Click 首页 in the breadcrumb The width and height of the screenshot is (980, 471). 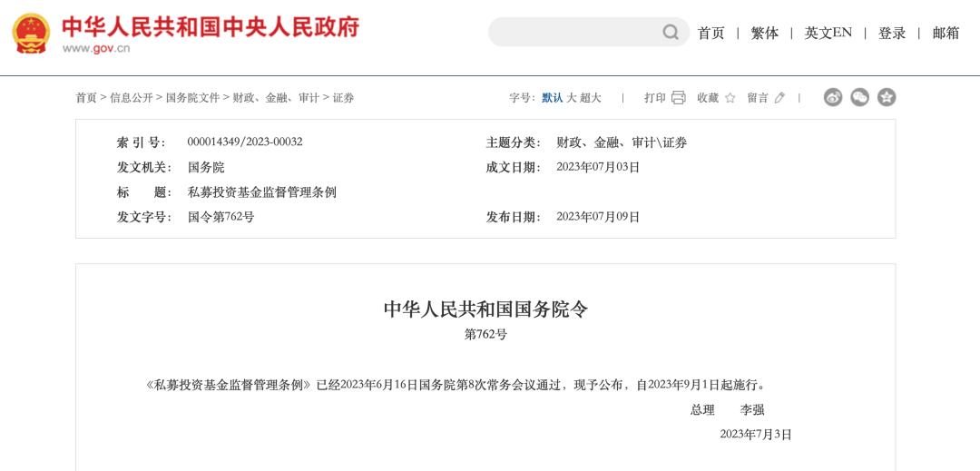click(x=86, y=97)
